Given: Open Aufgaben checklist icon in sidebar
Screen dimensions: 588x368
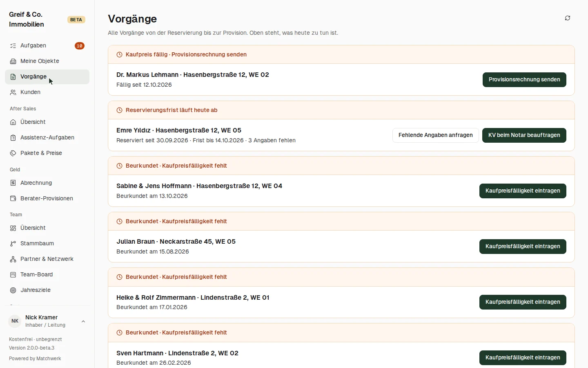Looking at the screenshot, I should (13, 46).
